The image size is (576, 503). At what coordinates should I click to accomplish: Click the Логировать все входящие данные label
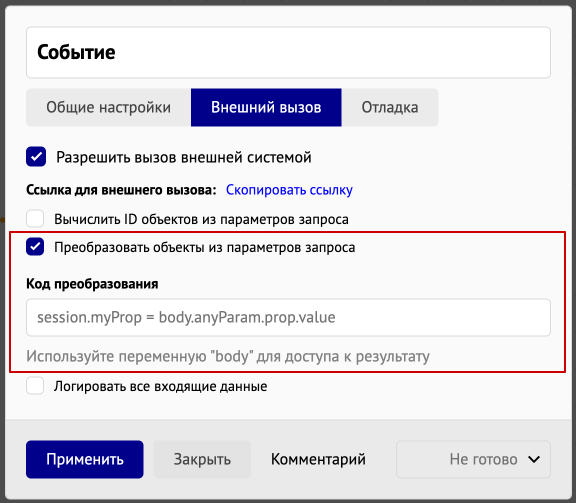[161, 386]
